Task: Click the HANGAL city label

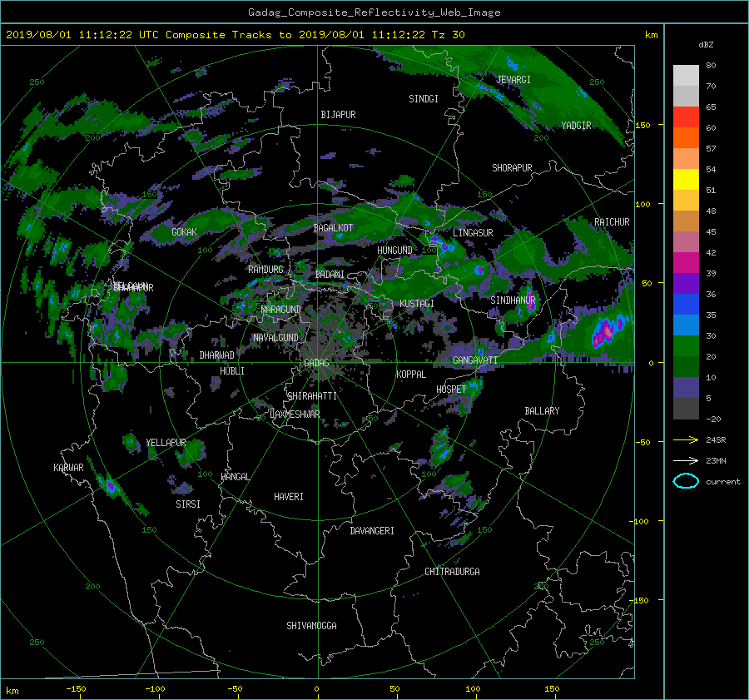Action: pos(236,477)
